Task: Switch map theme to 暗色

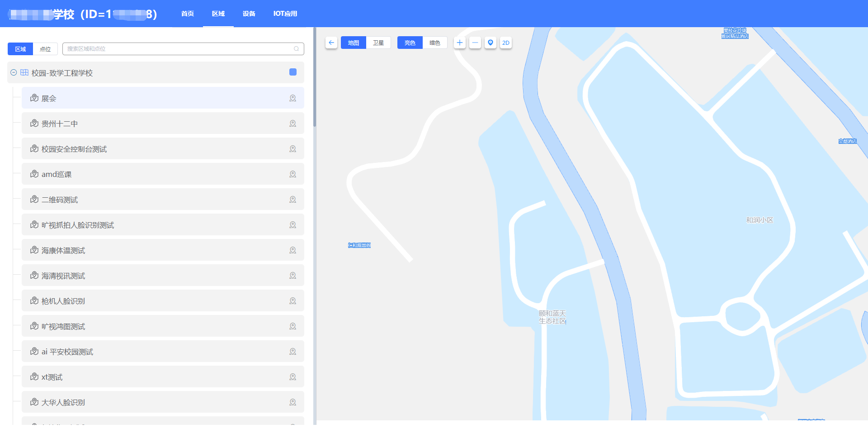Action: (x=435, y=43)
